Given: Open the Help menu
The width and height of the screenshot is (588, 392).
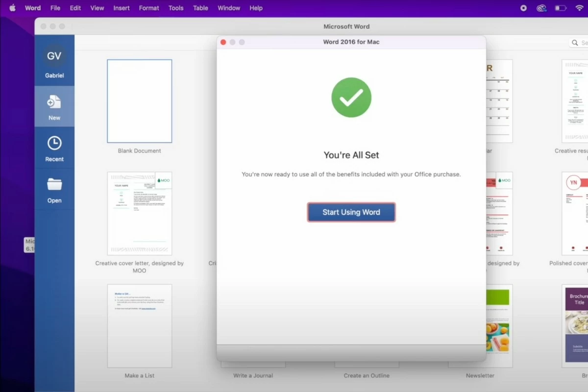Looking at the screenshot, I should 256,8.
